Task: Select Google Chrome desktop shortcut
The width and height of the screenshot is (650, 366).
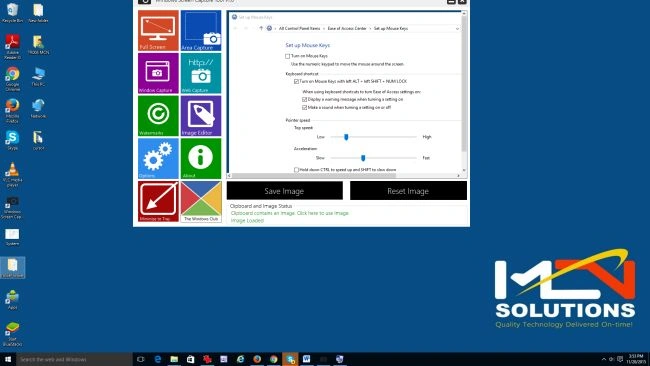Action: (x=12, y=79)
